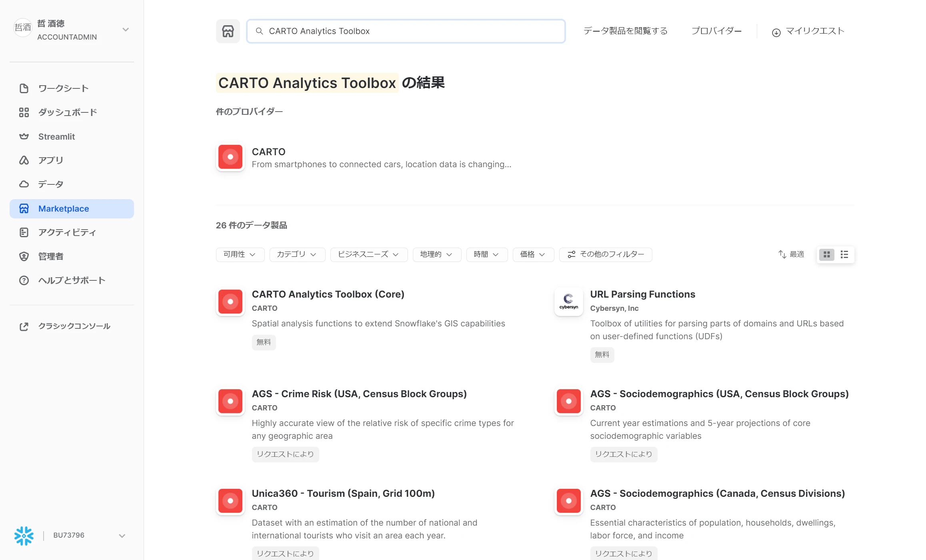
Task: Switch to grid view layout
Action: (x=827, y=254)
